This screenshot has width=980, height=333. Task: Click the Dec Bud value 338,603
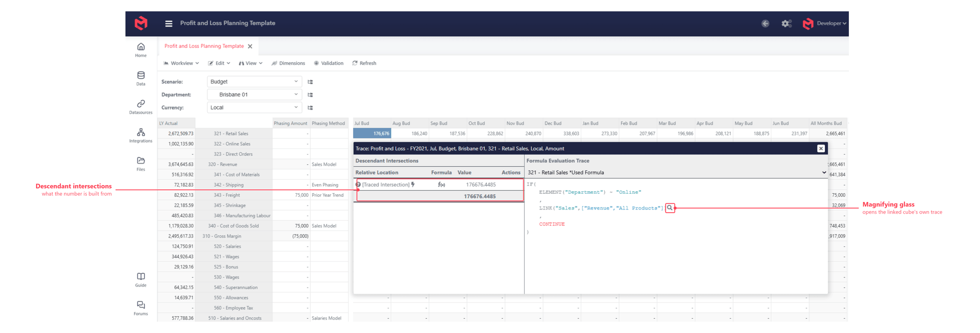pyautogui.click(x=561, y=134)
